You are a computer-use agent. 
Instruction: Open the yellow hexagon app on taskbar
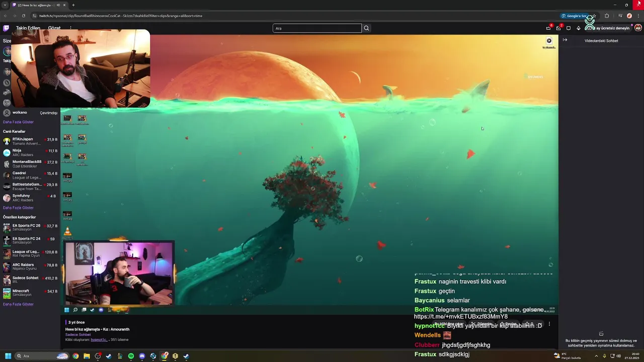(x=175, y=356)
